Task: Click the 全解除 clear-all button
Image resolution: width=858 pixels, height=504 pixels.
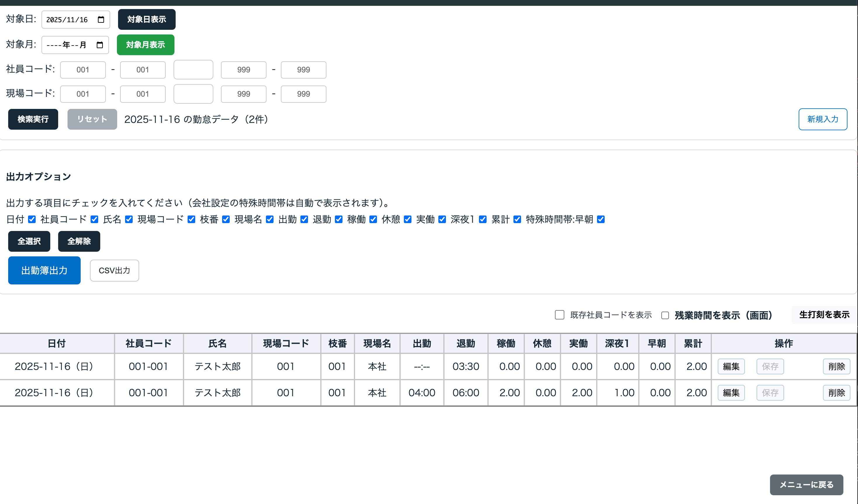Action: (79, 241)
